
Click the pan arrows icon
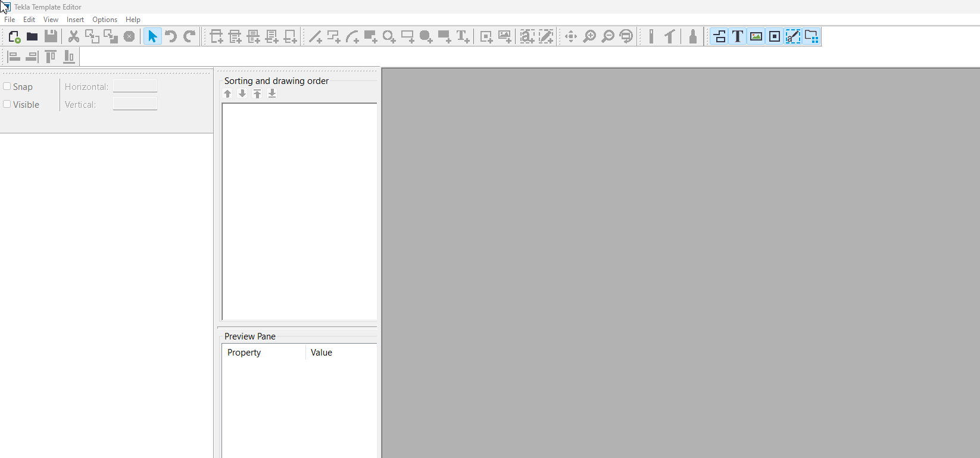click(x=571, y=37)
